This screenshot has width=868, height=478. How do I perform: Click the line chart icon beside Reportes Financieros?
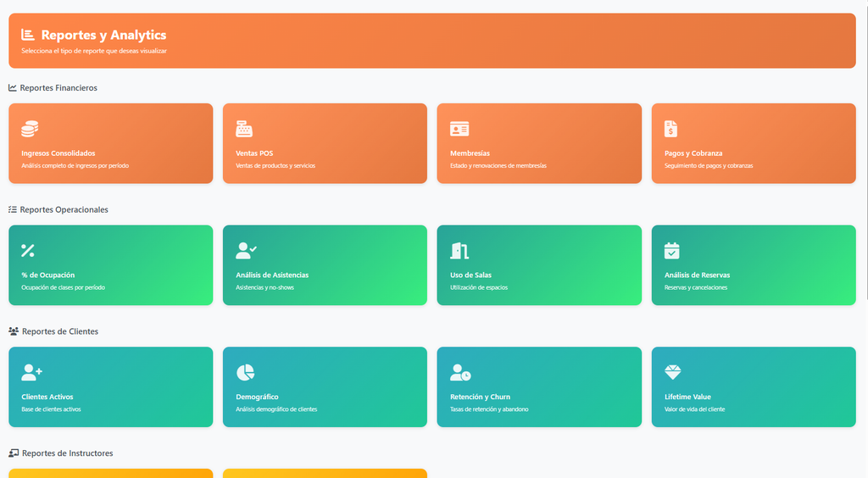[x=12, y=88]
